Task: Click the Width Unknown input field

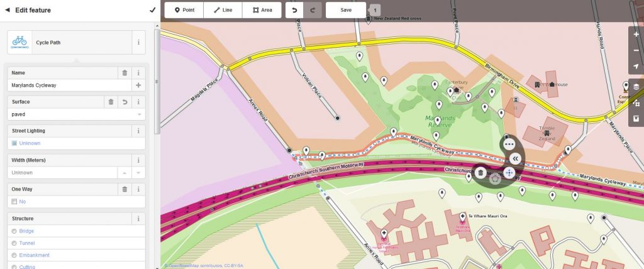Action: pos(62,173)
